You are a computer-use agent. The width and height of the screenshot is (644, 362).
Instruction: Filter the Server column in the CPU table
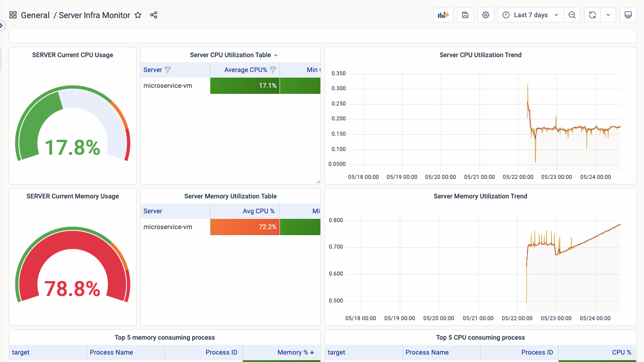pyautogui.click(x=168, y=70)
